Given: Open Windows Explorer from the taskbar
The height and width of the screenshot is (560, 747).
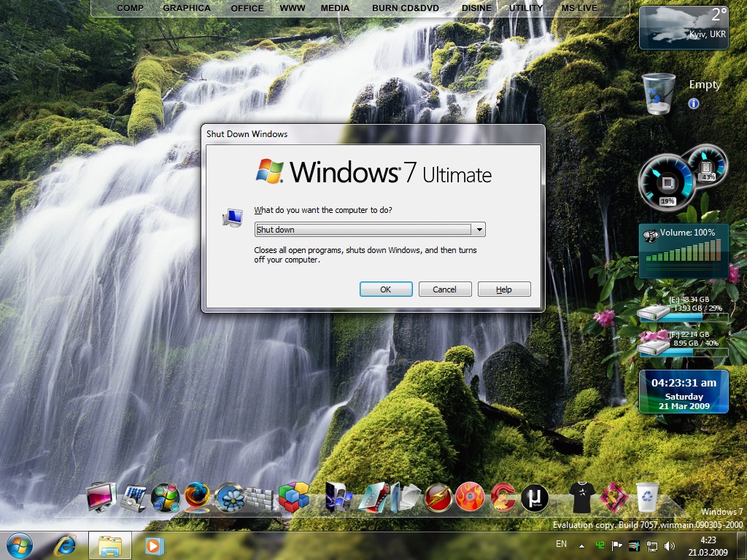Looking at the screenshot, I should click(109, 545).
